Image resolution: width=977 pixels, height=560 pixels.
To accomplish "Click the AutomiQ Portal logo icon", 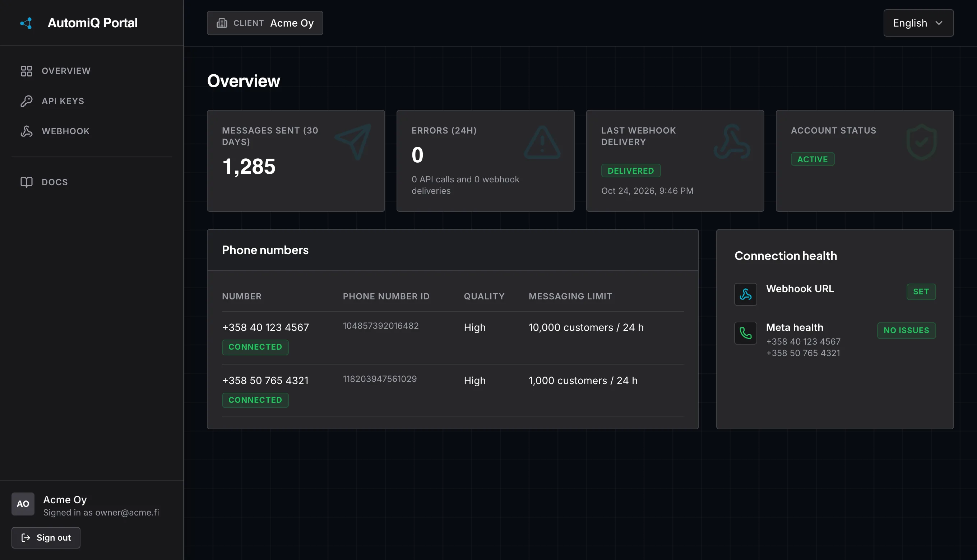I will point(26,23).
